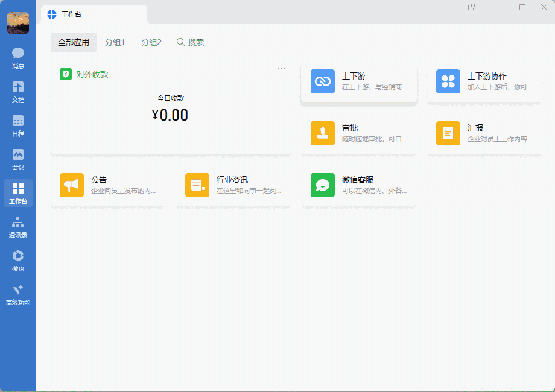Screen dimensions: 555x392
Task: View today's collection amount ¥0.00
Action: click(170, 115)
